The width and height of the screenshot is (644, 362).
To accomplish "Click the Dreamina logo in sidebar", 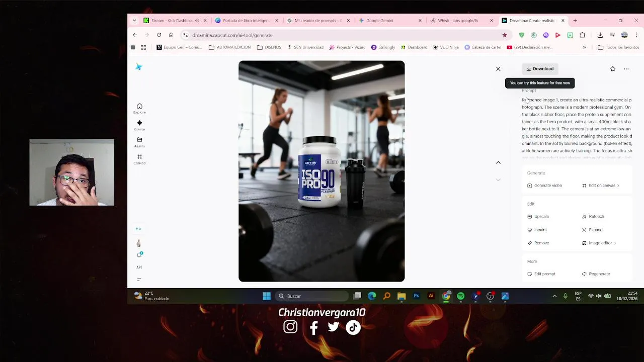I will [x=139, y=67].
